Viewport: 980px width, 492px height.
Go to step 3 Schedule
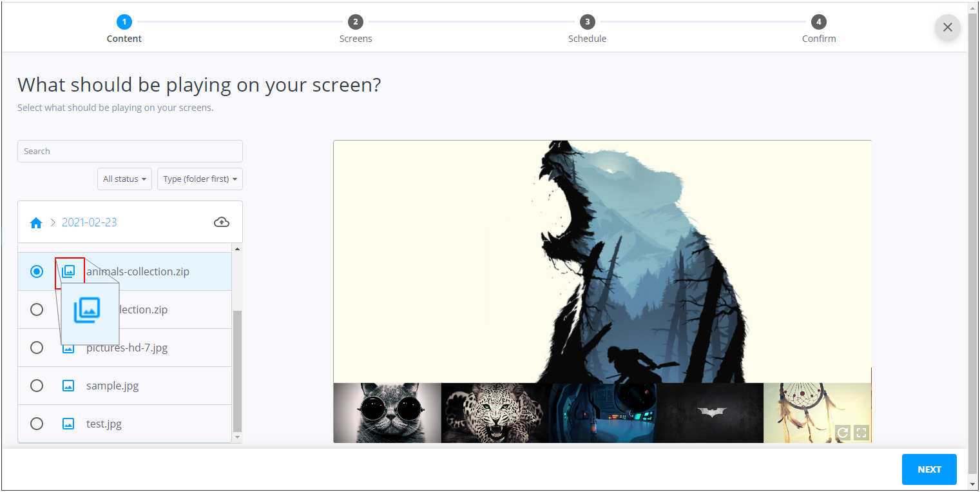pyautogui.click(x=587, y=30)
